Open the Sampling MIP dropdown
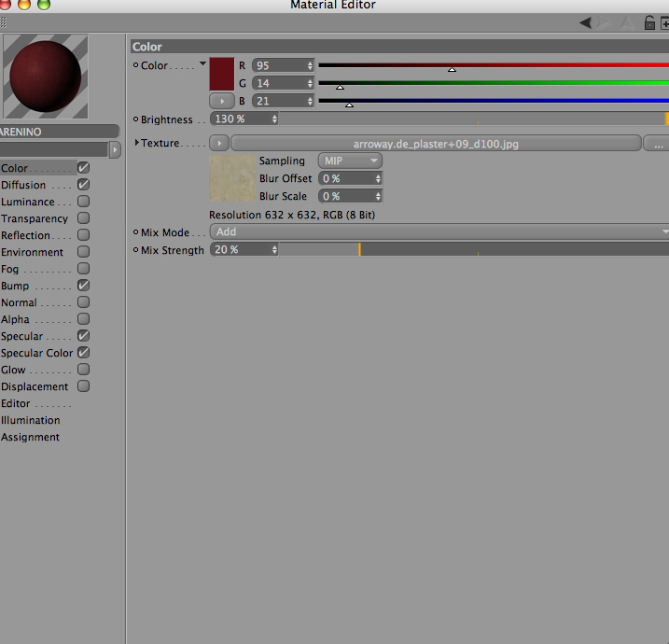The height and width of the screenshot is (644, 669). [350, 161]
